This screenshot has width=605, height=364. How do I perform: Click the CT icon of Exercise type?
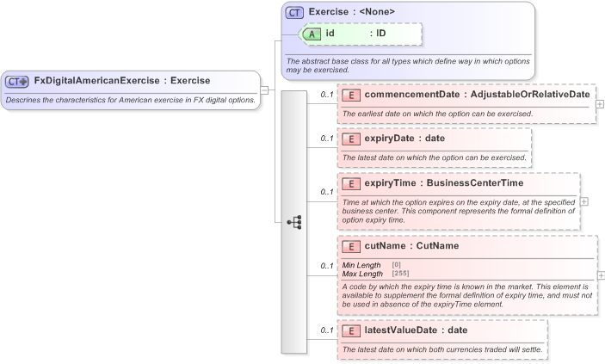pos(294,13)
